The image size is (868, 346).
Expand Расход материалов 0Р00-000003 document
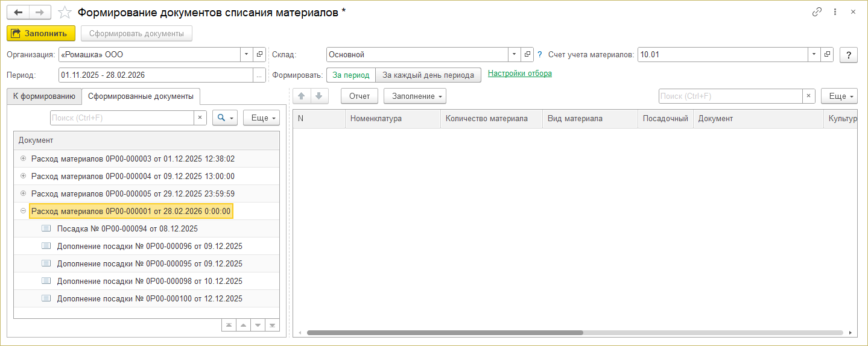pos(23,159)
